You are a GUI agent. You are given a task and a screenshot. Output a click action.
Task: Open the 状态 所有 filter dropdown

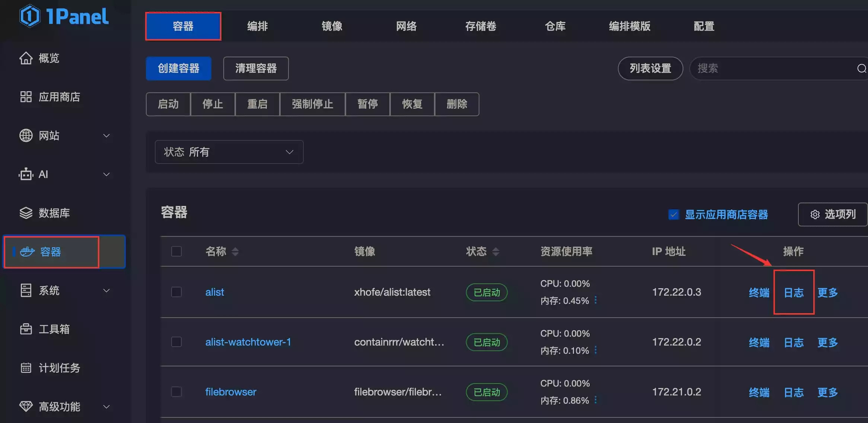(229, 152)
